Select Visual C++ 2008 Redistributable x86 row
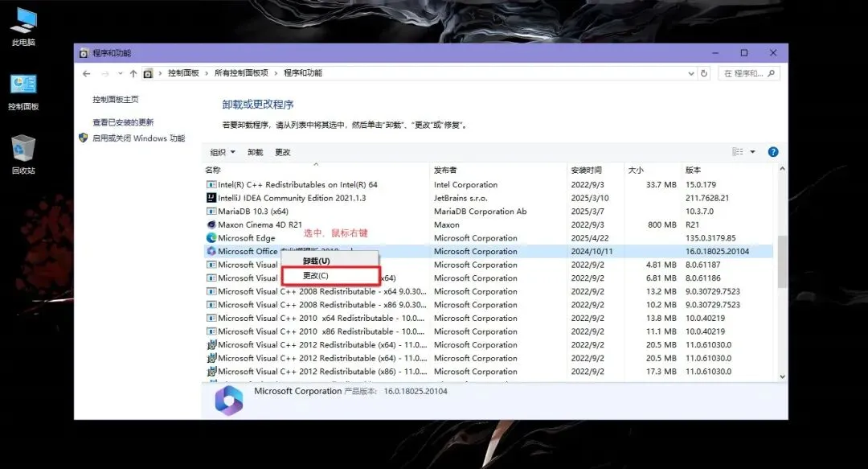The image size is (868, 469). pos(489,304)
